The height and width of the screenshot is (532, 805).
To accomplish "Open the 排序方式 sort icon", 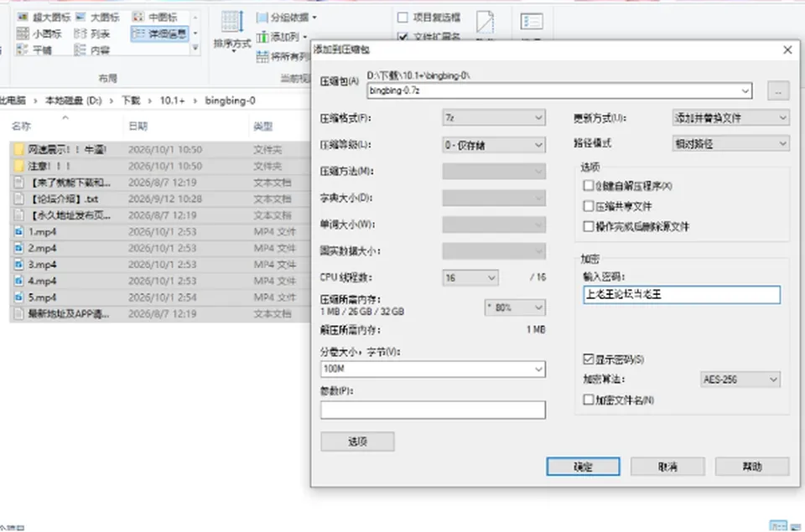I will click(x=232, y=22).
